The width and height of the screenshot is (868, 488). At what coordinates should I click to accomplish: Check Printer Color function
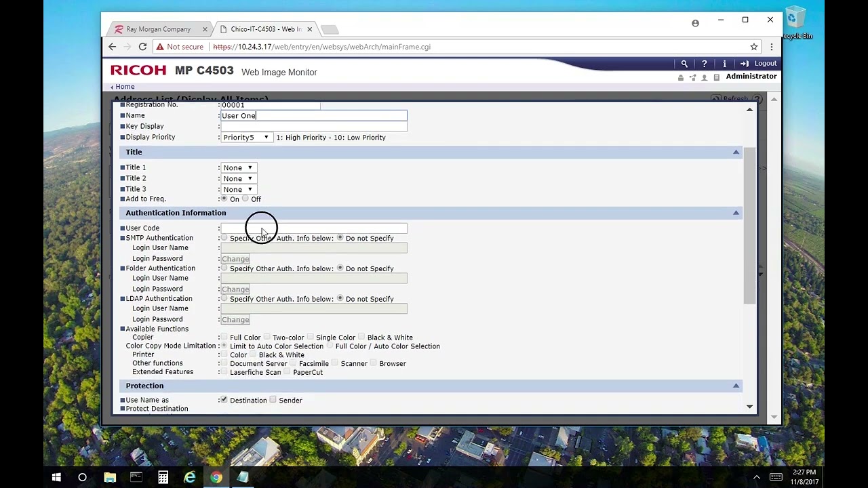[224, 354]
